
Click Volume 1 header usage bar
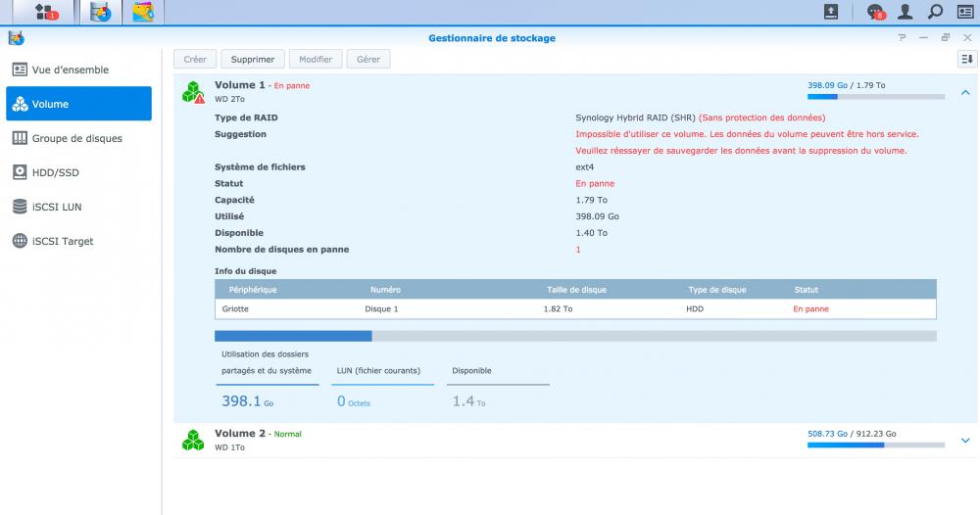(x=875, y=97)
